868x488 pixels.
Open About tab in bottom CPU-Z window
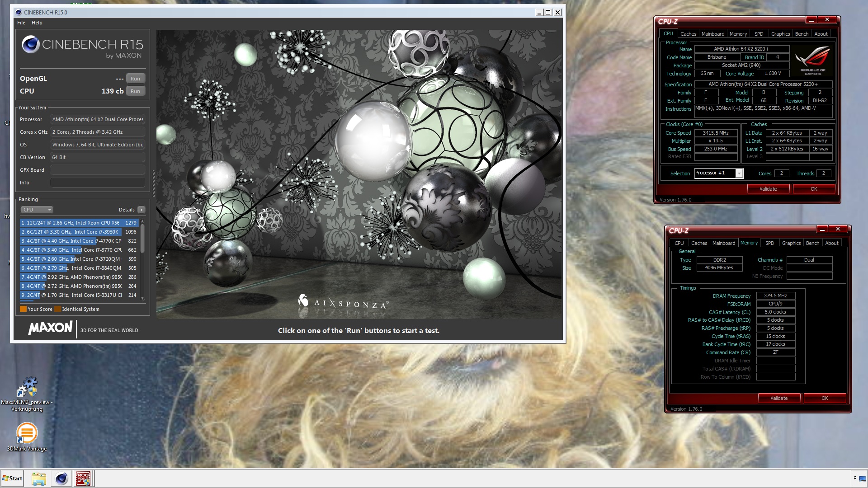tap(832, 243)
